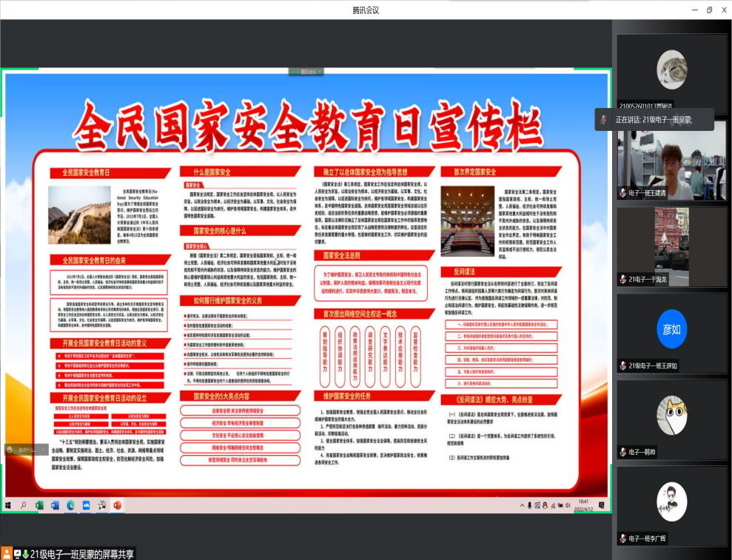Screen dimensions: 732x560
Task: Open Microsoft Edge in the taskbar
Action: pyautogui.click(x=71, y=505)
